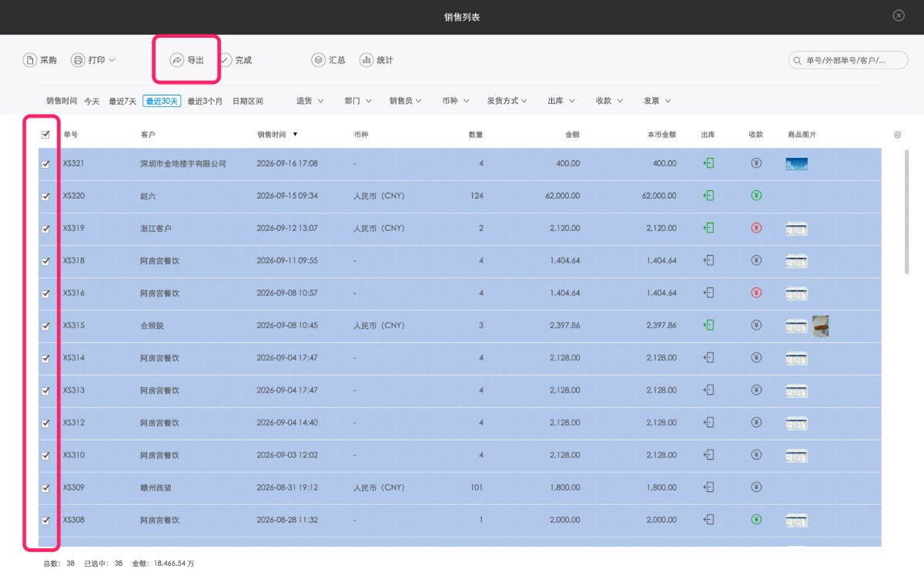
Task: Uncheck the checkbox for order XS318
Action: (45, 261)
